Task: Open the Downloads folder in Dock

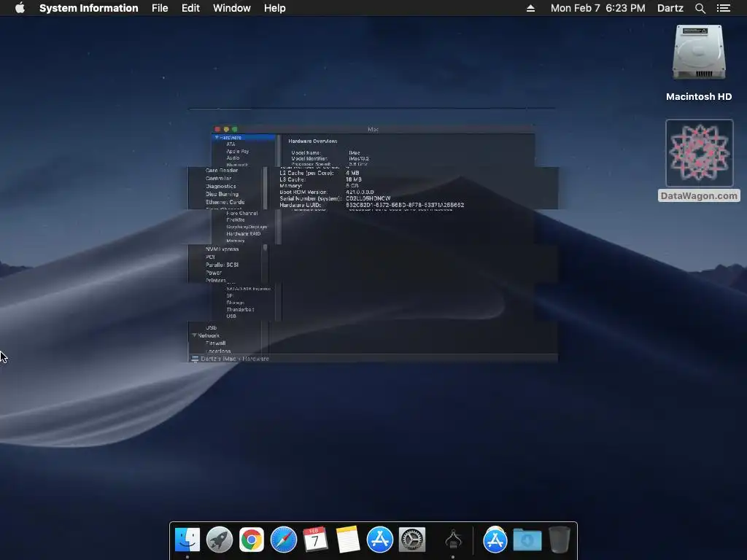Action: point(527,540)
